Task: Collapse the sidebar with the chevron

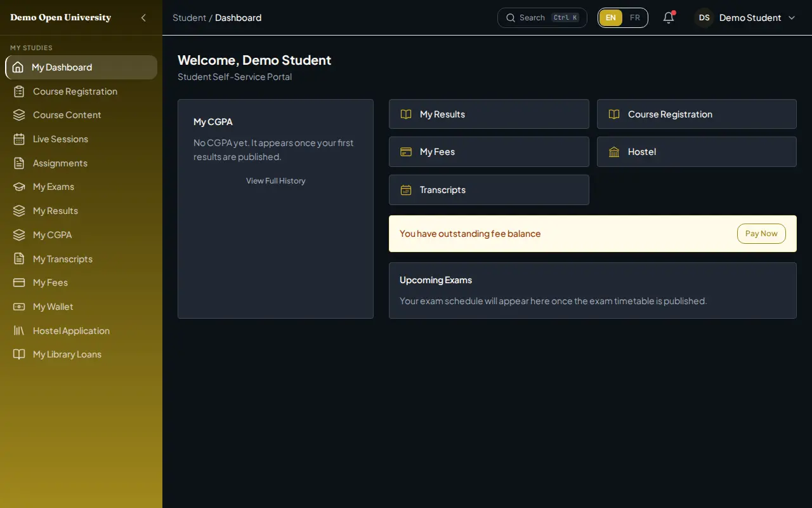Action: (x=143, y=18)
